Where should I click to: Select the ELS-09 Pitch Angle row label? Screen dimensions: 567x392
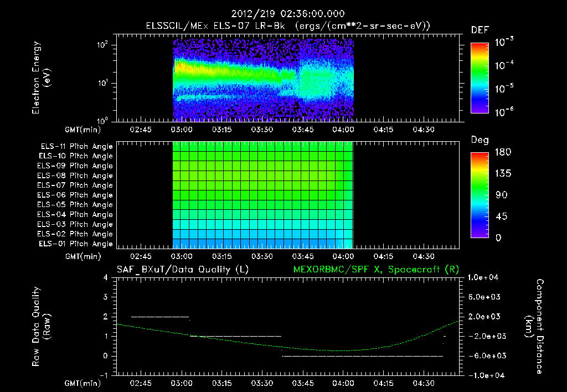coord(75,166)
